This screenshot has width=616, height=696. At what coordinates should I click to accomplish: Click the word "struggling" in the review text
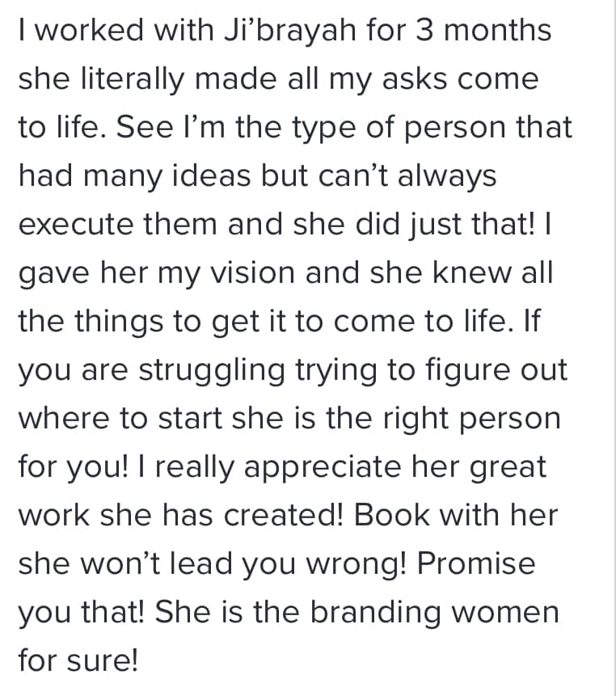point(212,371)
